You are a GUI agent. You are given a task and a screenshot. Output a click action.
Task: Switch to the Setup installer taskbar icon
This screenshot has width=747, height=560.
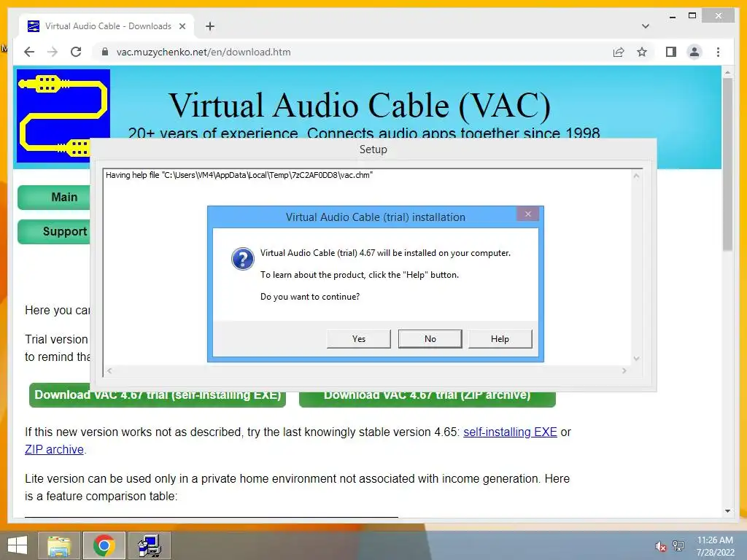pyautogui.click(x=150, y=545)
